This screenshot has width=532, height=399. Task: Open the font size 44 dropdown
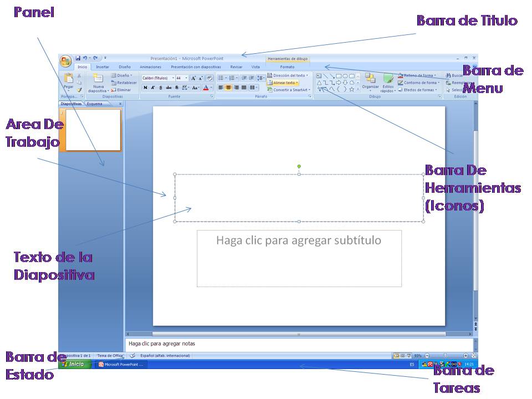pos(187,76)
